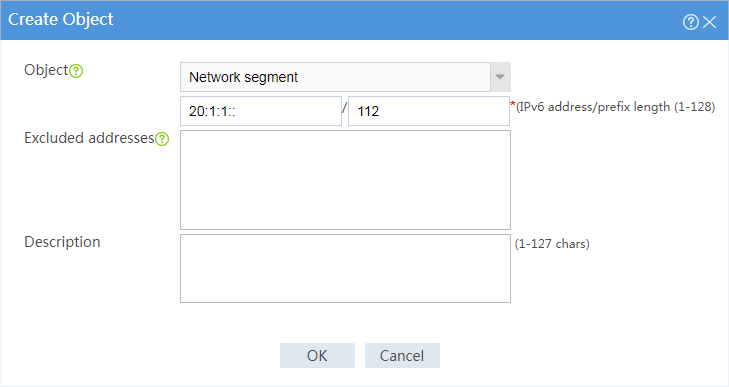This screenshot has height=387, width=729.
Task: Show help for the Object field
Action: click(x=76, y=71)
